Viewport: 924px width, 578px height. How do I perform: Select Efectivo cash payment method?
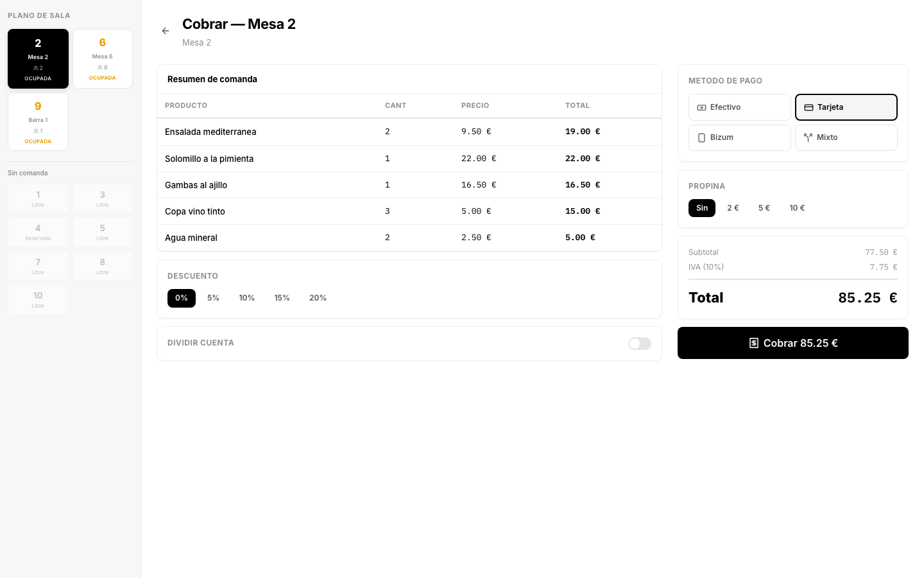coord(739,107)
